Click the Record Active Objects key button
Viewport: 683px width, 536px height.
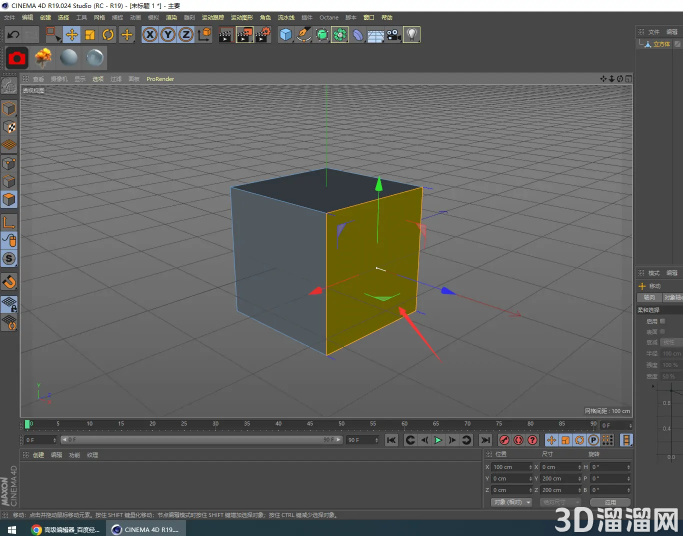[504, 440]
